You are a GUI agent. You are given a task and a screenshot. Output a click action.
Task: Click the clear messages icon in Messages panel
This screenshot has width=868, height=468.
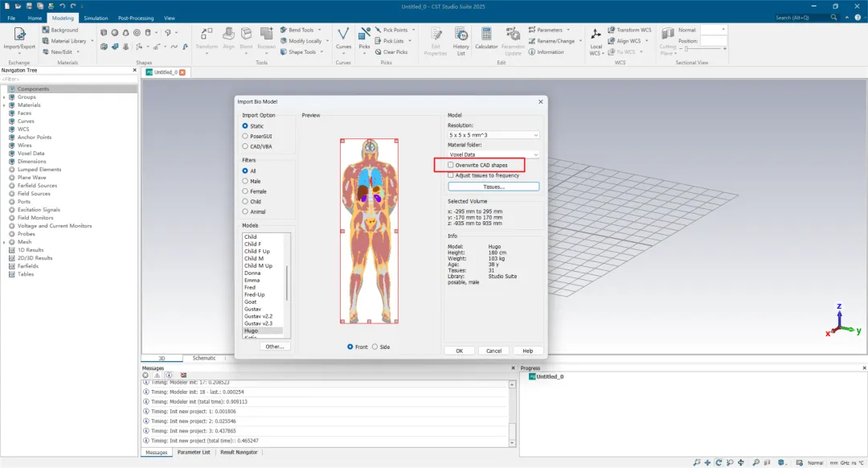pos(183,375)
